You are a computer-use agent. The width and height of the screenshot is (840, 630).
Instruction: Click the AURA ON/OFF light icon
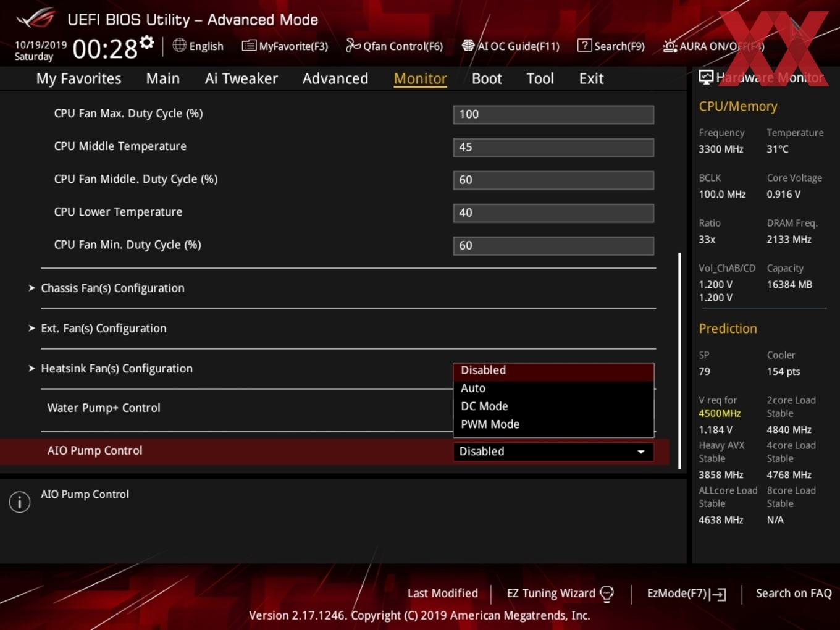(670, 46)
